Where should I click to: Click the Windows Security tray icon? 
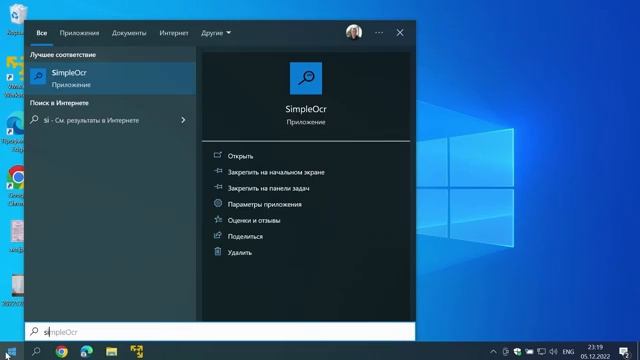coord(517,351)
